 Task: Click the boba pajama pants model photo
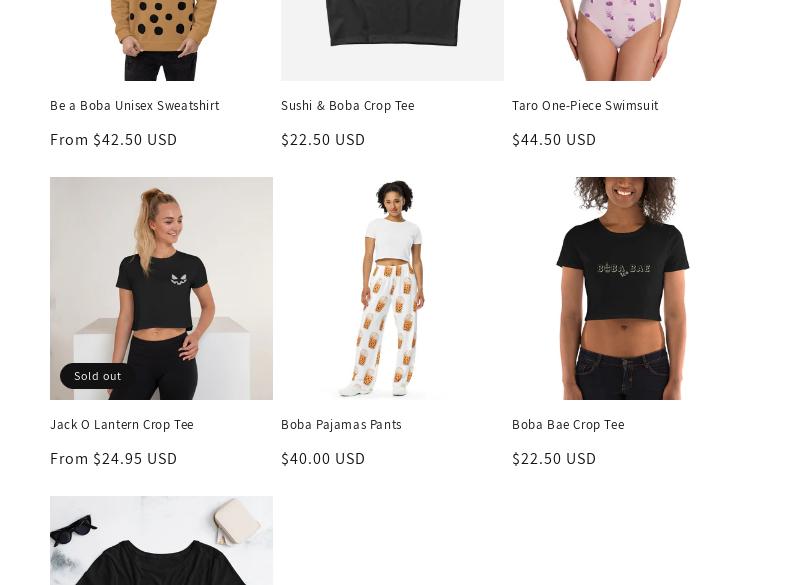(x=392, y=288)
